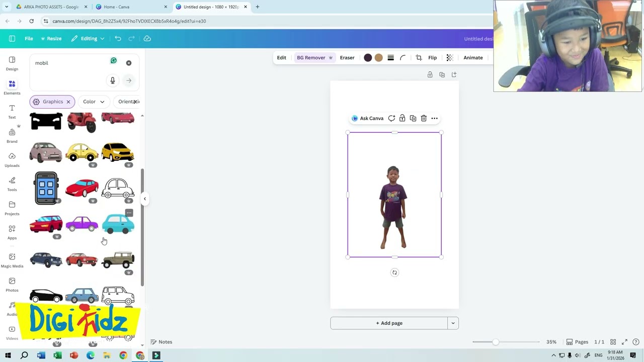
Task: Click the cloud save status icon
Action: tap(147, 39)
